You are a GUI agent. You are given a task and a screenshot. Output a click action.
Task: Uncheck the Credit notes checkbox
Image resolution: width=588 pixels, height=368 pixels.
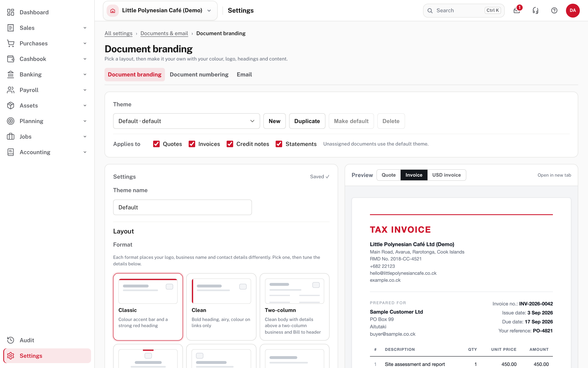click(x=230, y=144)
